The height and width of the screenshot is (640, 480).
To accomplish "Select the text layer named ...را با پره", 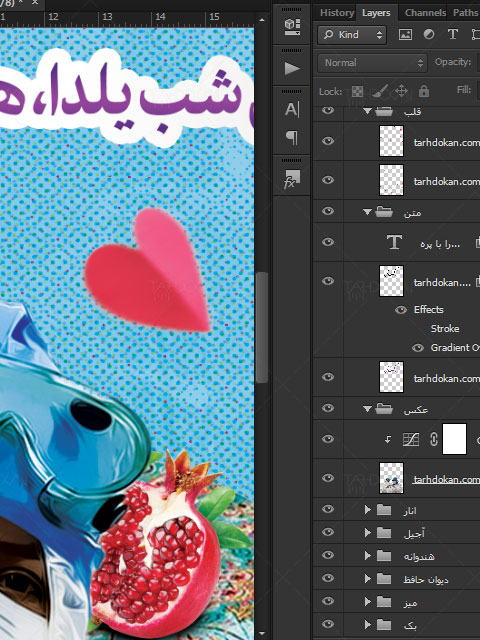I will point(440,244).
